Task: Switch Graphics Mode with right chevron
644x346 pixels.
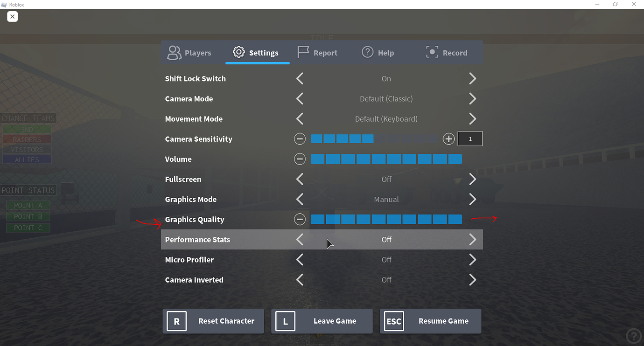Action: (472, 199)
